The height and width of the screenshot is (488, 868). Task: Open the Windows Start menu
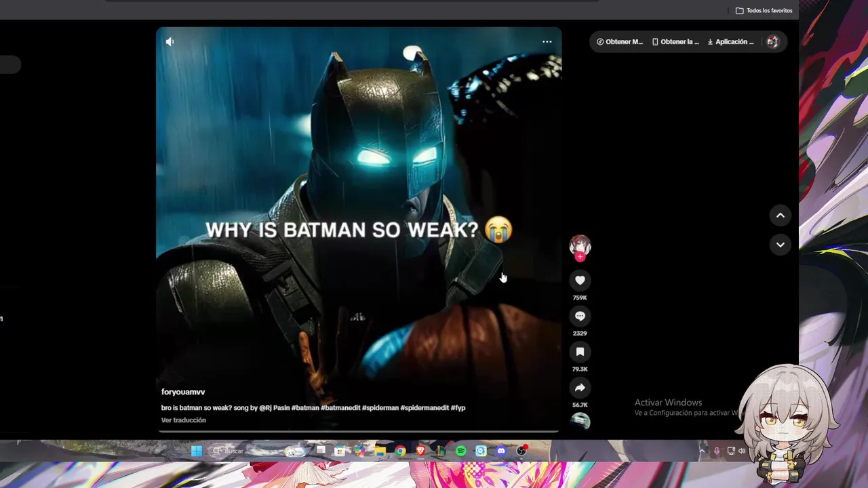(197, 451)
